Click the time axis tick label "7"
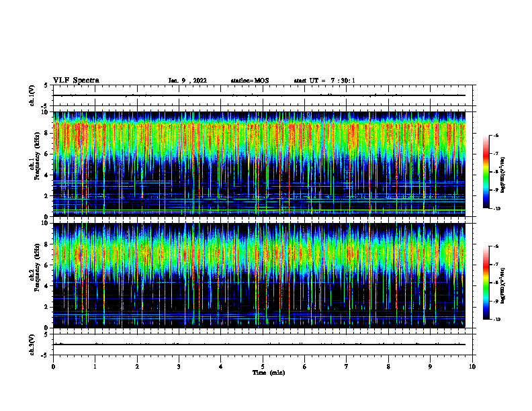The height and width of the screenshot is (411, 532). coord(347,367)
